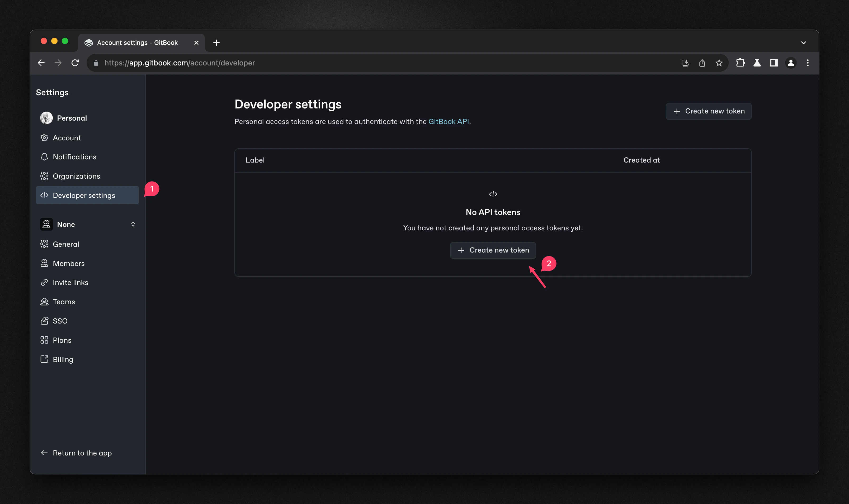Open the browser extensions puzzle icon

tap(740, 63)
